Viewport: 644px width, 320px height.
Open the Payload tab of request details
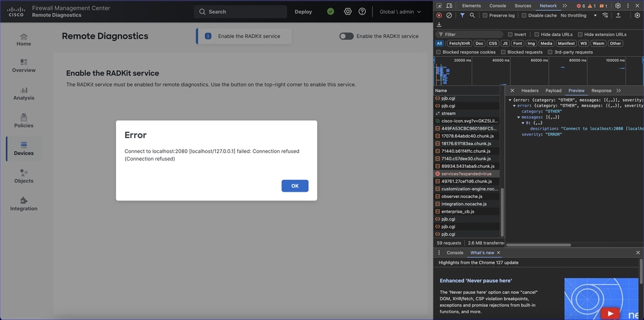point(553,90)
